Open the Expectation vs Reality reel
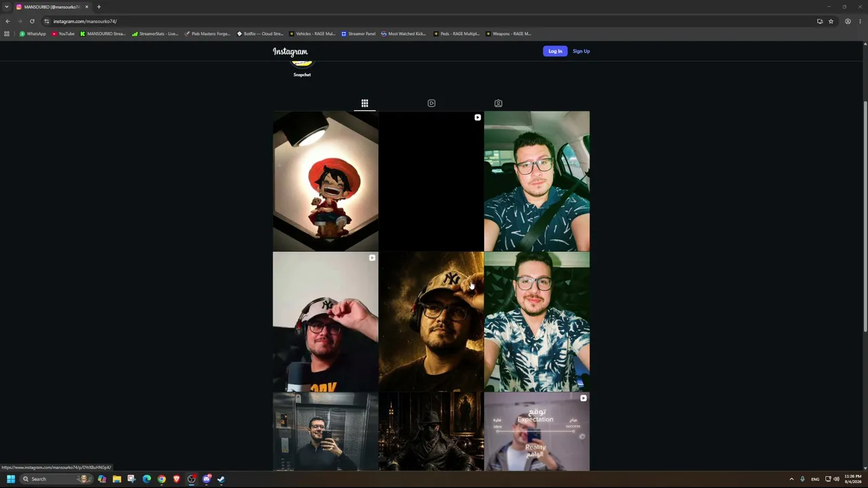This screenshot has height=488, width=868. coord(537,432)
